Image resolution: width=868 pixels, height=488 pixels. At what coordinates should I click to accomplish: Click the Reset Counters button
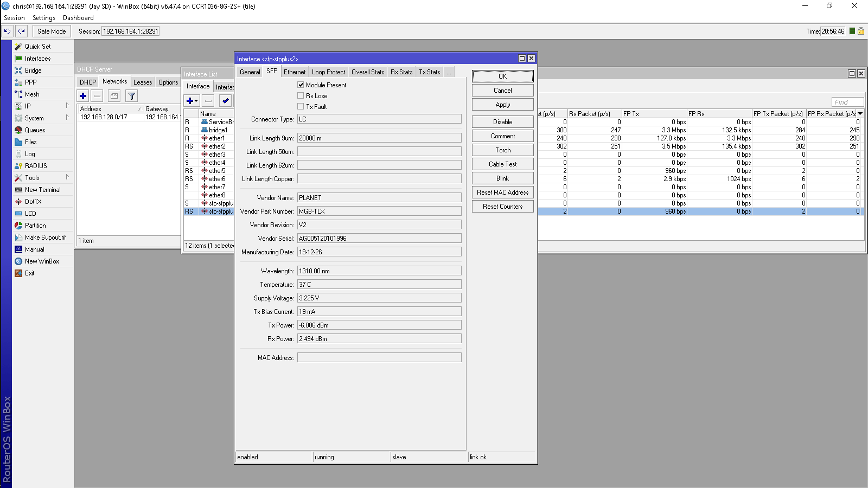(502, 207)
